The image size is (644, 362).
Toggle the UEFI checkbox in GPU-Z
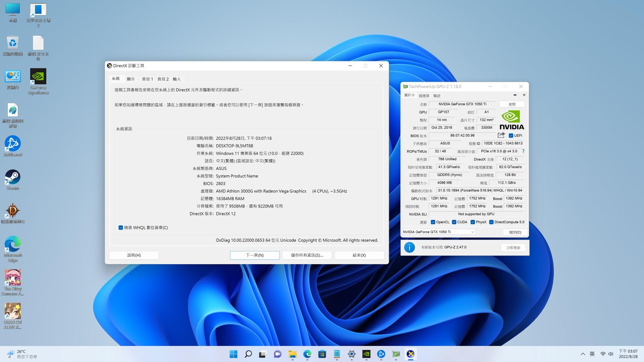coord(511,135)
